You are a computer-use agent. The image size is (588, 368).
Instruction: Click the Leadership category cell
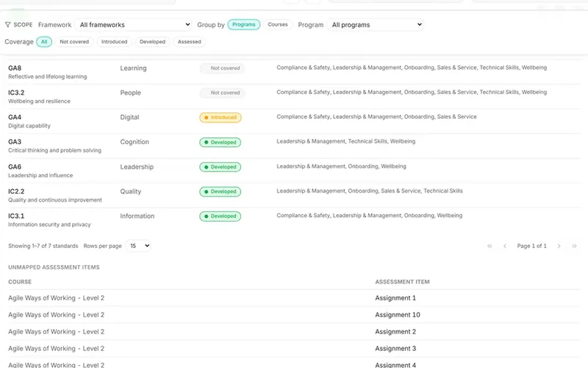tap(137, 167)
